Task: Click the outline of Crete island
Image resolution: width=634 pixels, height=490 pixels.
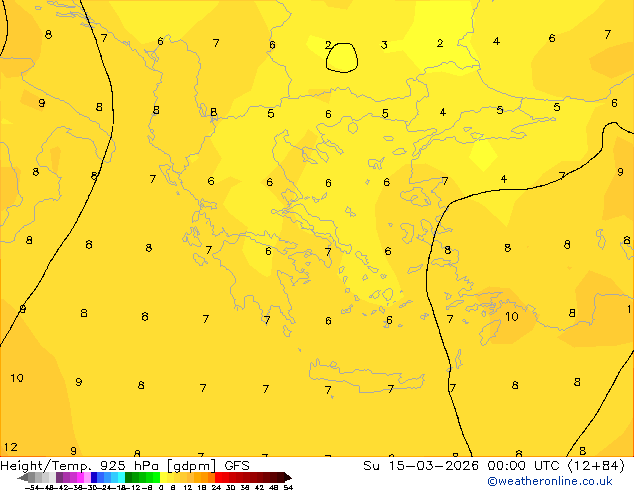Action: pyautogui.click(x=366, y=375)
